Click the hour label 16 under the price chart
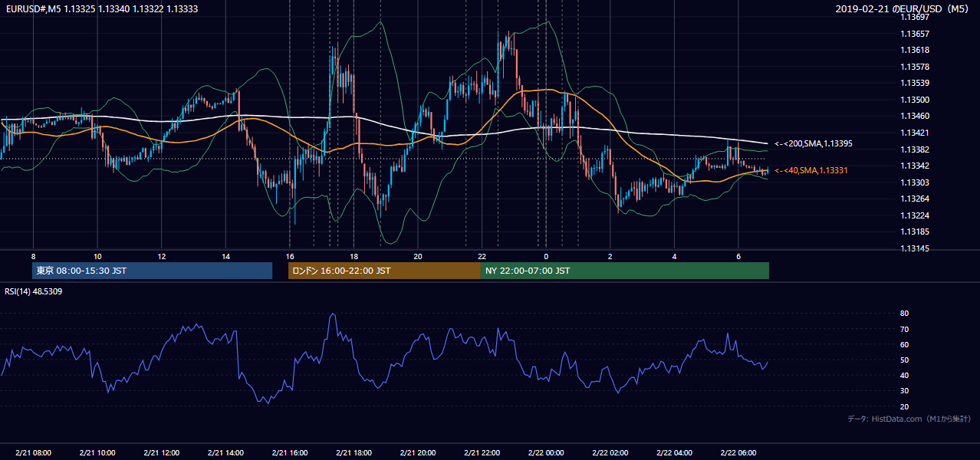This screenshot has width=980, height=460. tap(290, 256)
